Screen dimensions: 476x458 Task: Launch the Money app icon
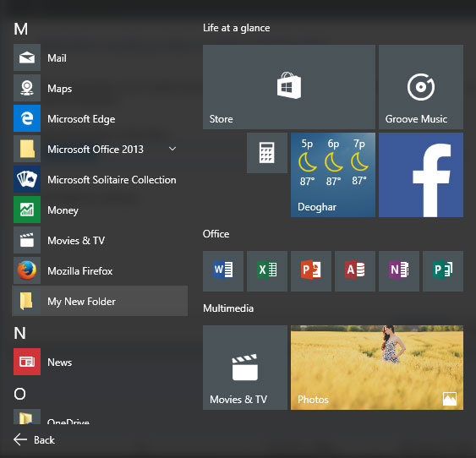[27, 210]
